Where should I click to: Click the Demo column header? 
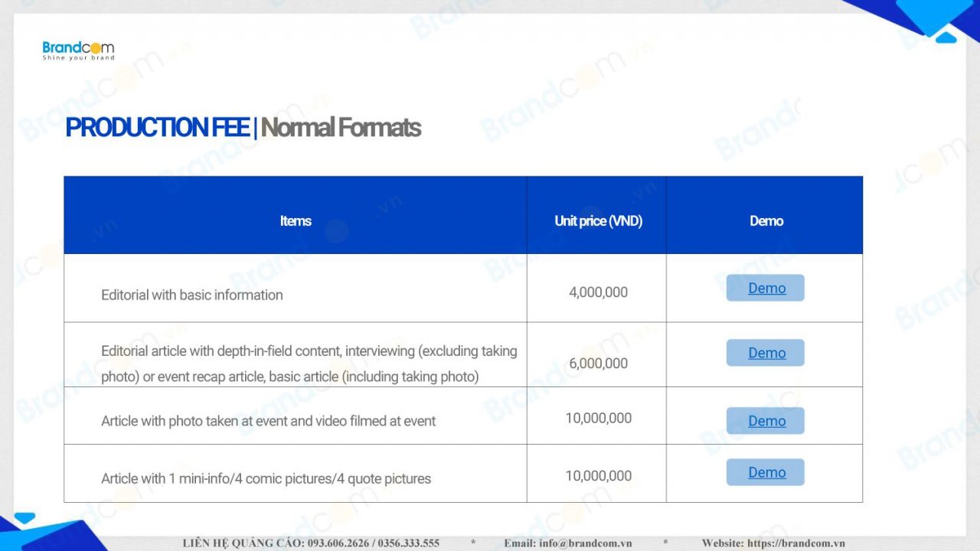click(766, 221)
